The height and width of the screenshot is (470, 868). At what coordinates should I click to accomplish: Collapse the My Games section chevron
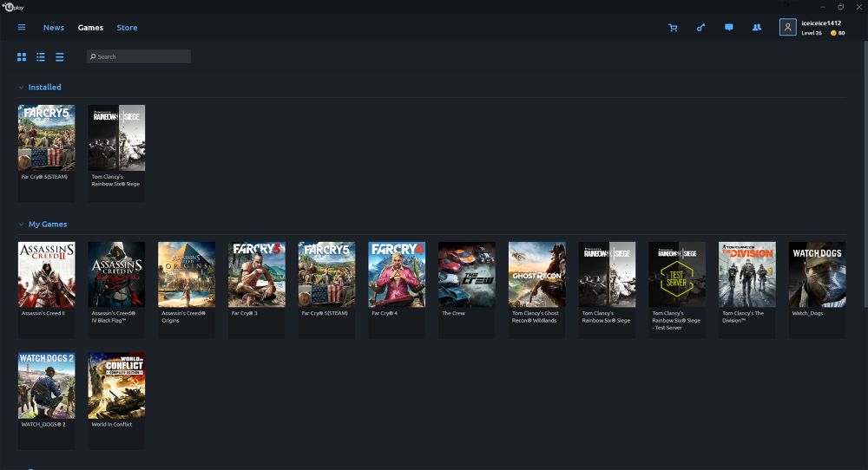[21, 225]
